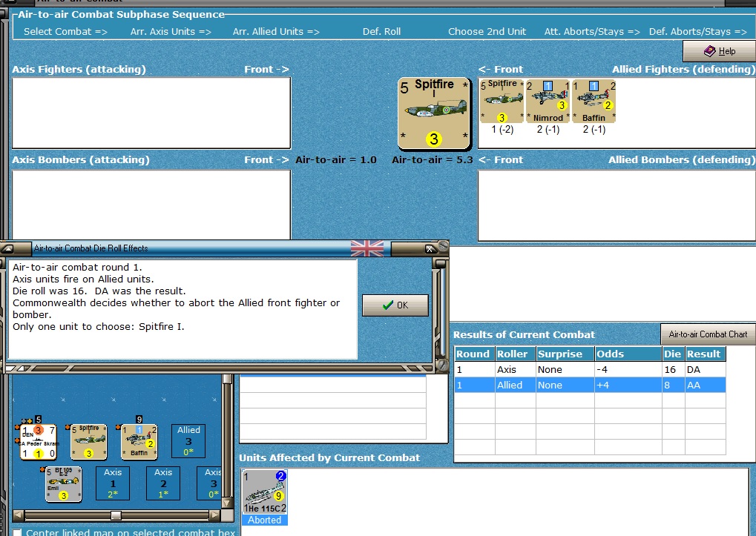Click the 'Air-to-air = 1.0' value

click(336, 160)
